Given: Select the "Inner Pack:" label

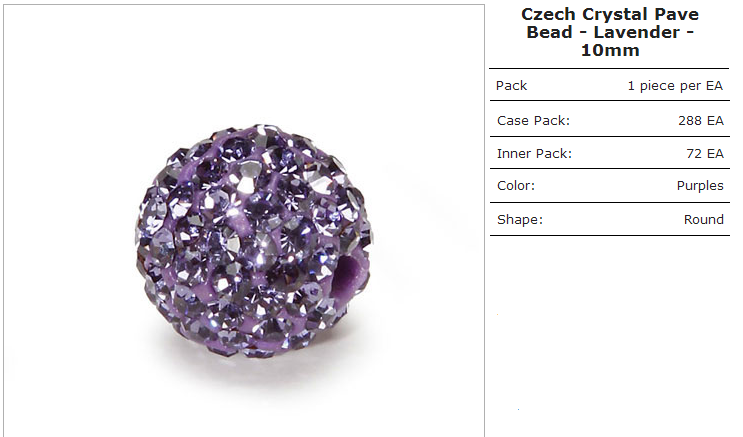Looking at the screenshot, I should (x=534, y=154).
